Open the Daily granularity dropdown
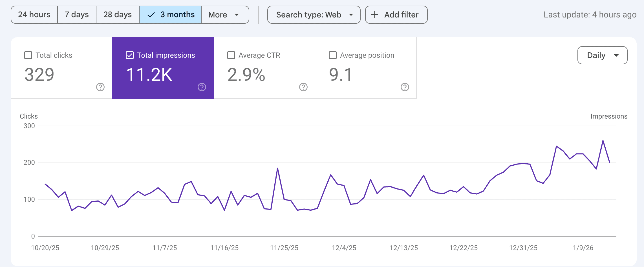Image resolution: width=644 pixels, height=267 pixels. (602, 55)
